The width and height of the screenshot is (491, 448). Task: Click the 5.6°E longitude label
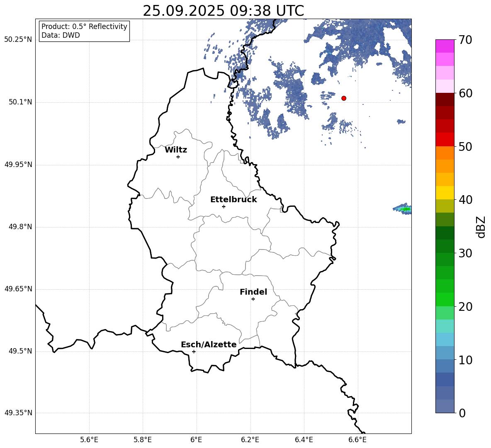click(89, 440)
